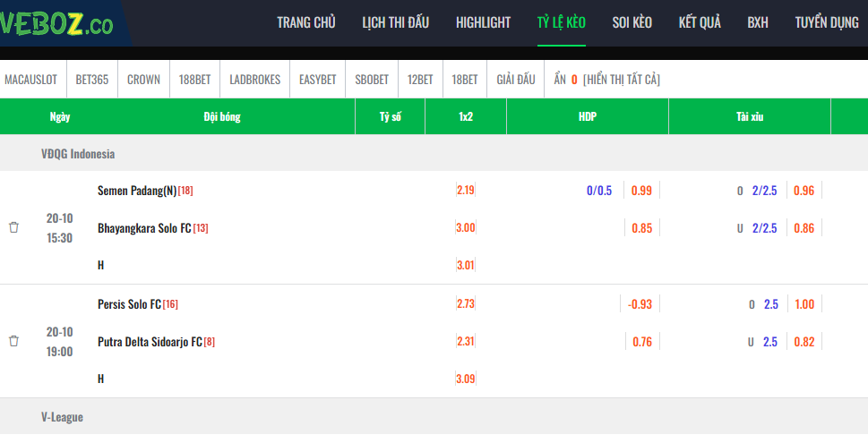
Task: Switch to the LADBROKES bookmaker tab
Action: 255,80
